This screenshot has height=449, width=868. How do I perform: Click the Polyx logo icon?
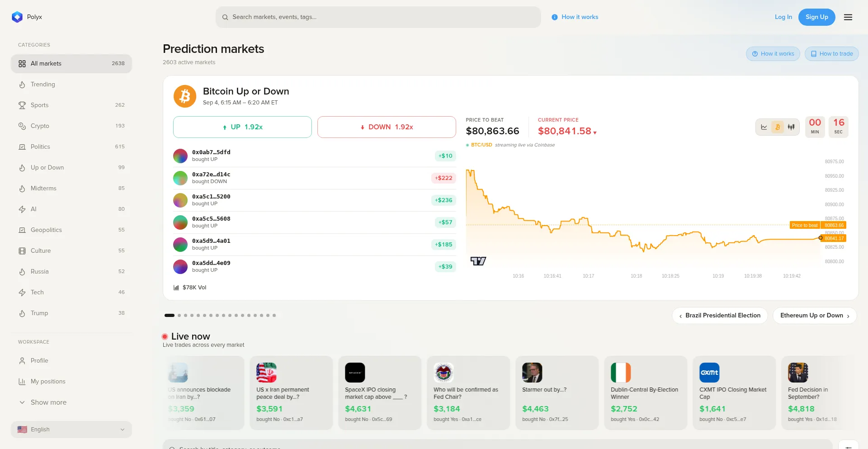pos(17,17)
